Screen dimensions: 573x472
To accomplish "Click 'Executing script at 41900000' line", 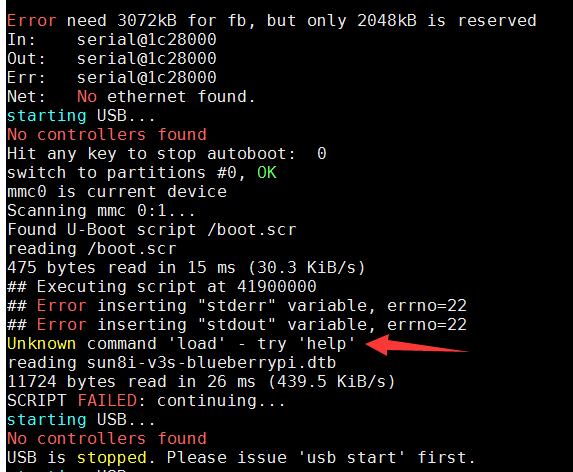I will click(x=162, y=287).
